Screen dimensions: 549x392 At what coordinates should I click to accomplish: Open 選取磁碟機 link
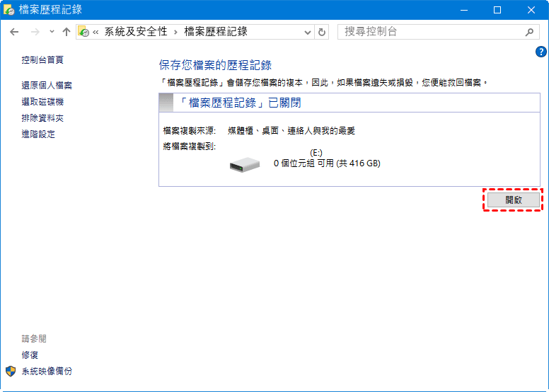[x=42, y=102]
